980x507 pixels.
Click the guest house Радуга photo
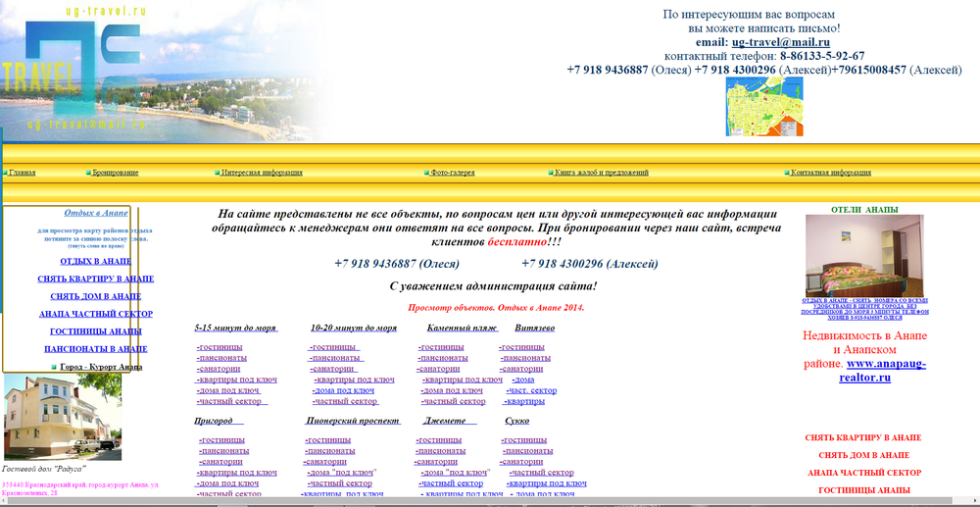63,417
